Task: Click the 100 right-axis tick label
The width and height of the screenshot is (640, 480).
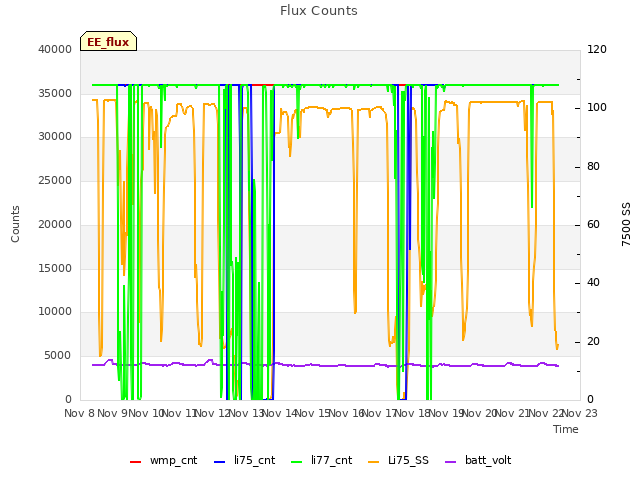Action: tap(597, 108)
